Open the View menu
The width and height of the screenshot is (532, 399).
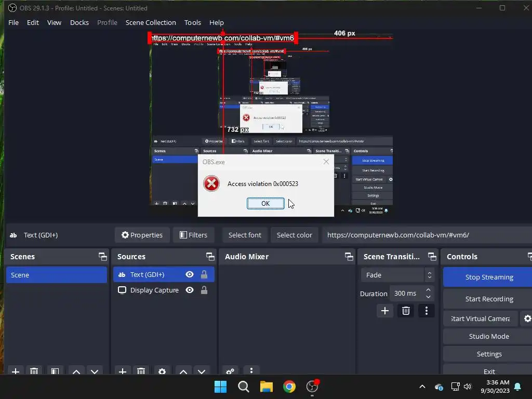point(54,22)
